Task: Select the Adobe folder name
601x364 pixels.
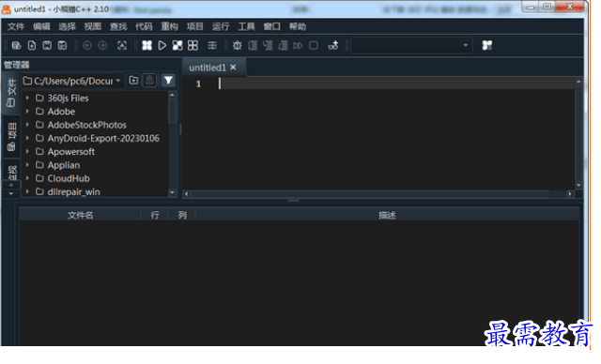Action: 61,112
